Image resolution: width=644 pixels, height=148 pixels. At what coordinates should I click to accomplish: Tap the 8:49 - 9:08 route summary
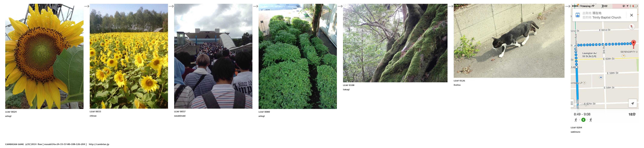tap(582, 114)
